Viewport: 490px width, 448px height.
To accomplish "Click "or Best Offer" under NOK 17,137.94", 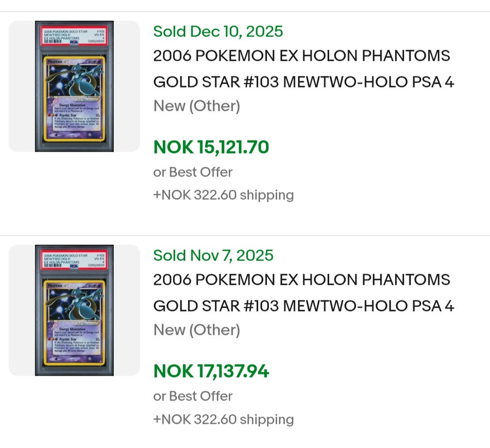I will [x=192, y=396].
